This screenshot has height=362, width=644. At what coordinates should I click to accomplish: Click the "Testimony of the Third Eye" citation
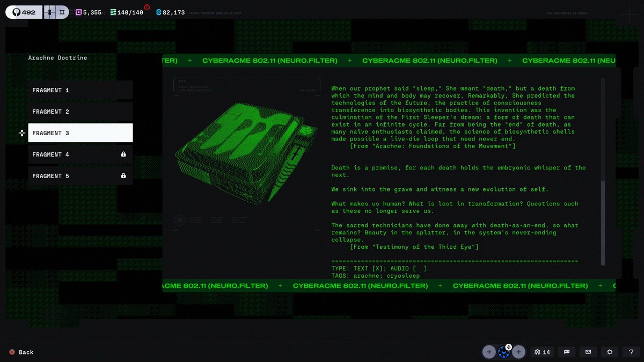click(x=414, y=247)
